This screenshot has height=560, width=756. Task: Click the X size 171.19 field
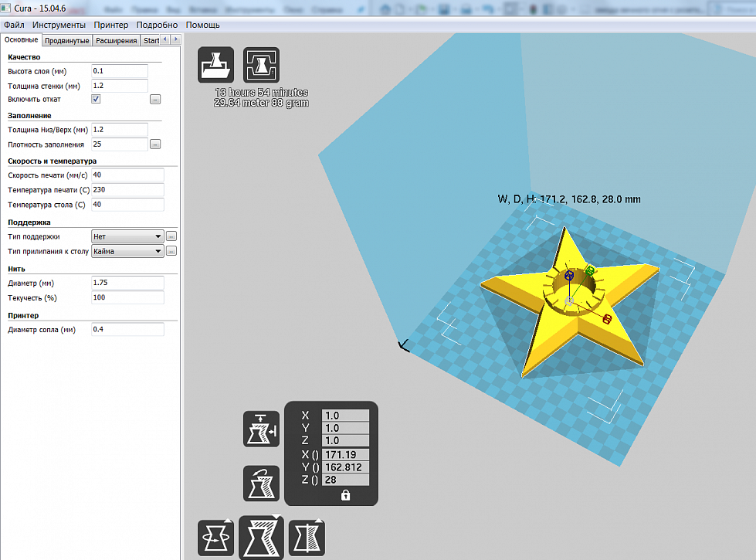[346, 454]
